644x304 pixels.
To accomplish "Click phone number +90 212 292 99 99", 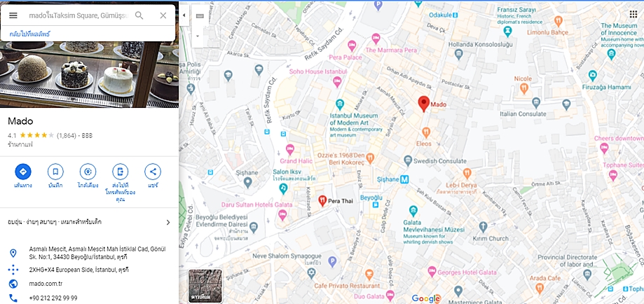I will (53, 298).
